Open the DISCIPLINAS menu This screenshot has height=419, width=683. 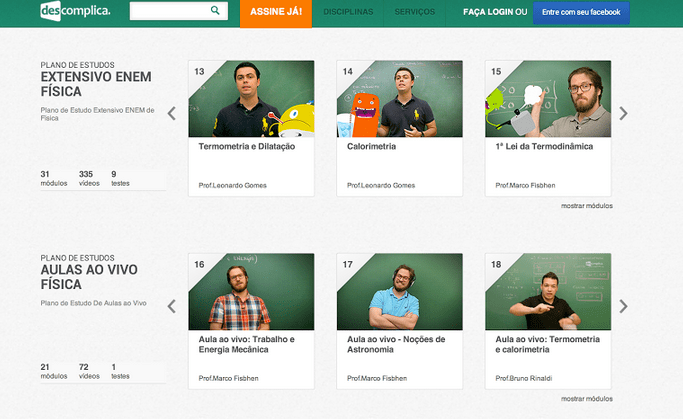[348, 12]
